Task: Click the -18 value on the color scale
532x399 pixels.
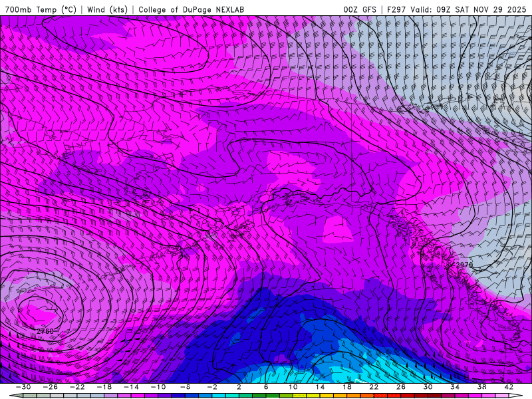Action: (x=104, y=387)
